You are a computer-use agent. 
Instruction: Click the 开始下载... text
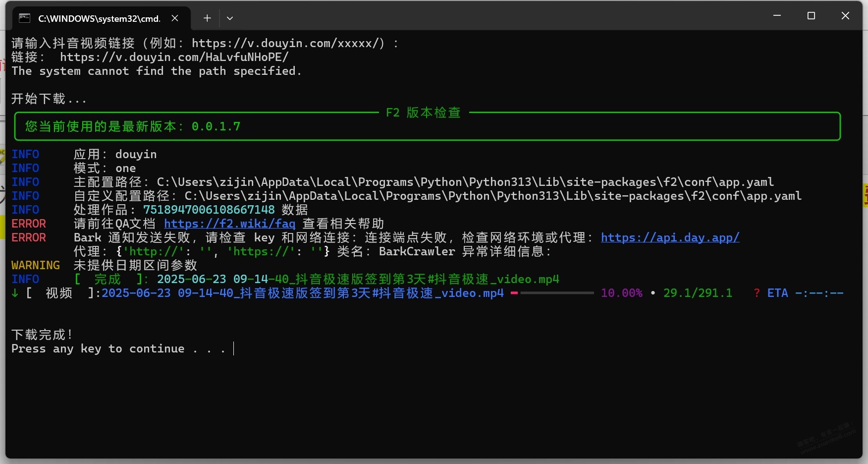tap(49, 99)
